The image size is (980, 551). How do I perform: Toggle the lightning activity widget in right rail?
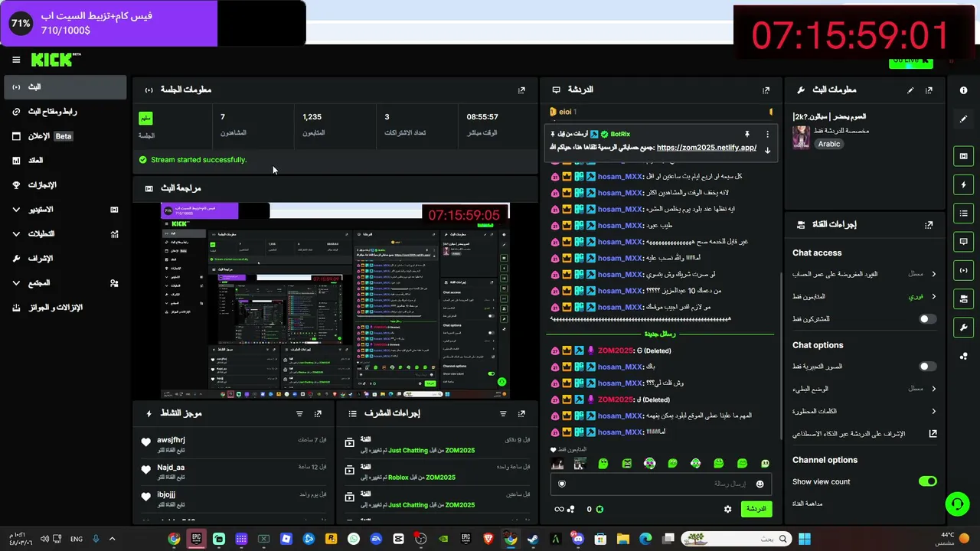[x=963, y=184]
